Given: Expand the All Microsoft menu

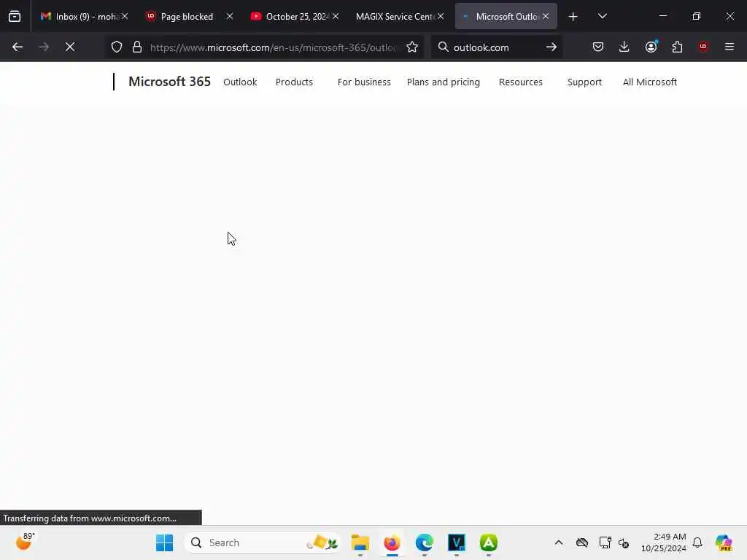Looking at the screenshot, I should (650, 82).
